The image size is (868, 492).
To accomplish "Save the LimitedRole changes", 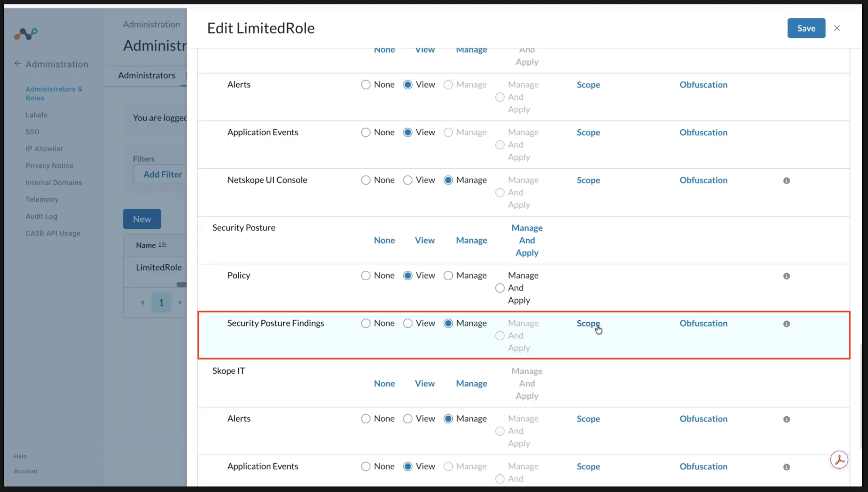I will coord(806,28).
